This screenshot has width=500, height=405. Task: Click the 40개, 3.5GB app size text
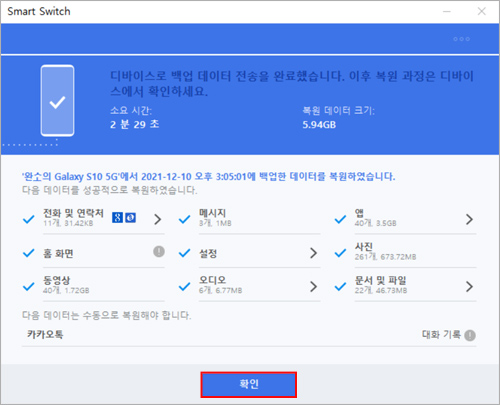point(376,223)
